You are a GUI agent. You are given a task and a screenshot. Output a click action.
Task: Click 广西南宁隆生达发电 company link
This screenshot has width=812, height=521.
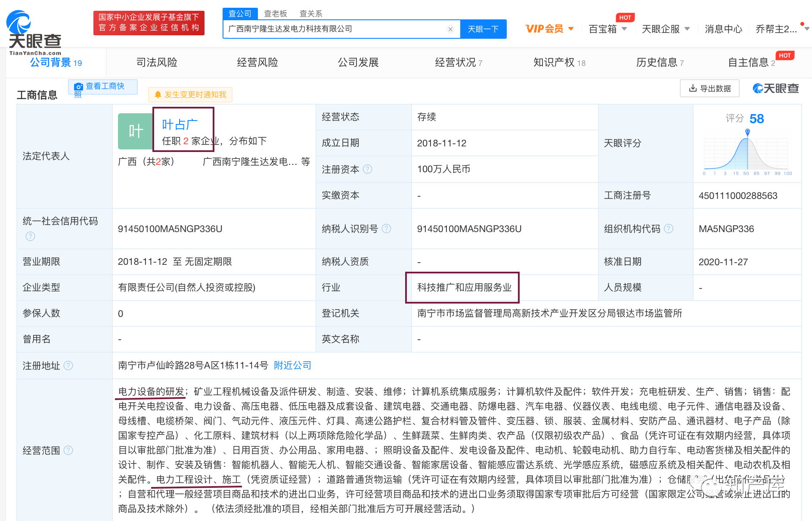250,162
